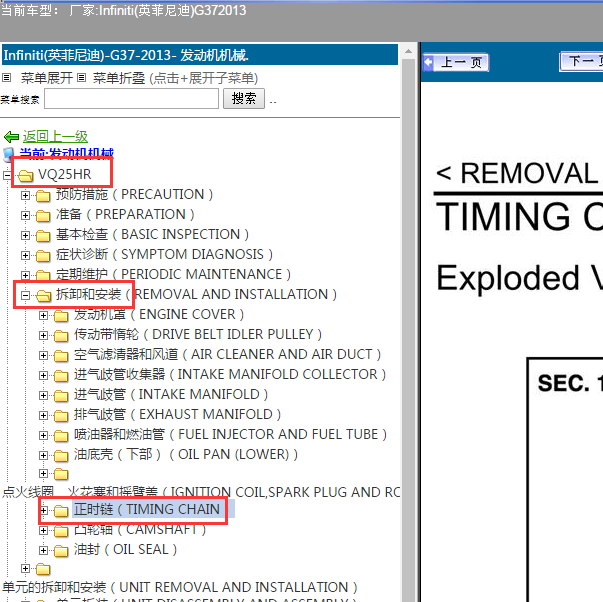Click the OIL SEAL folder icon
This screenshot has width=603, height=602.
coord(61,551)
